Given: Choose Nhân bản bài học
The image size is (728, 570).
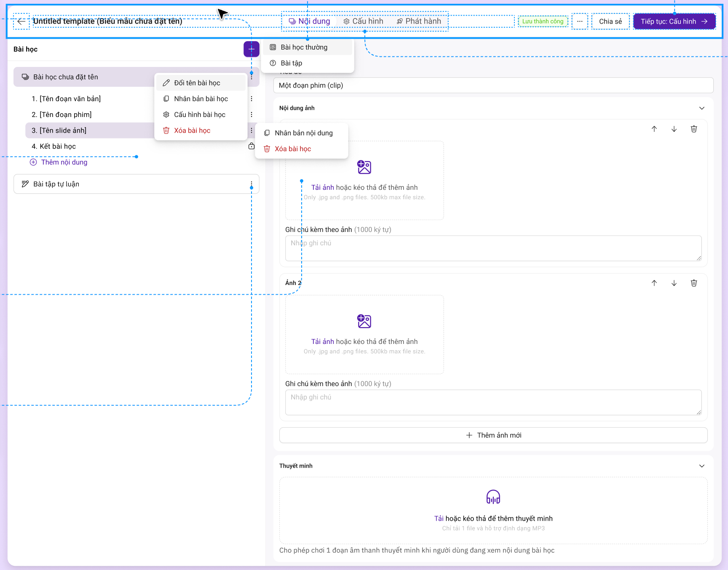Looking at the screenshot, I should (201, 99).
